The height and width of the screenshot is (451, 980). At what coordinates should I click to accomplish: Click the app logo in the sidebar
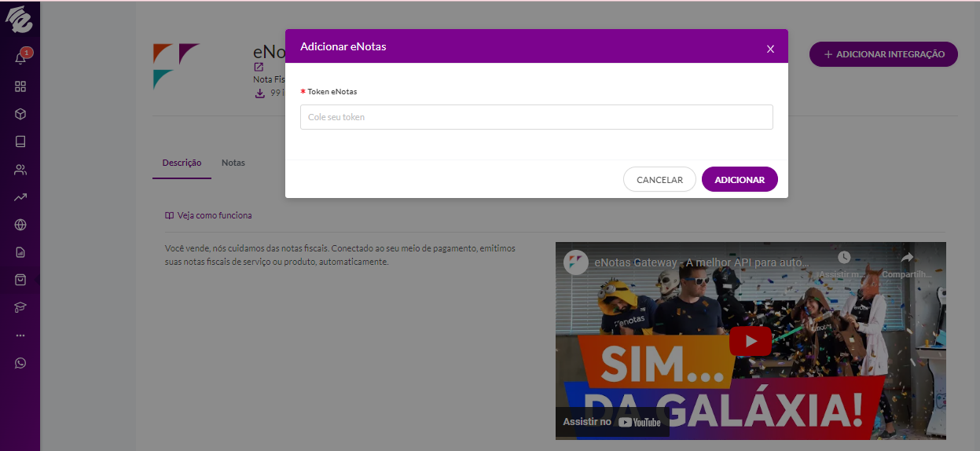pos(20,19)
